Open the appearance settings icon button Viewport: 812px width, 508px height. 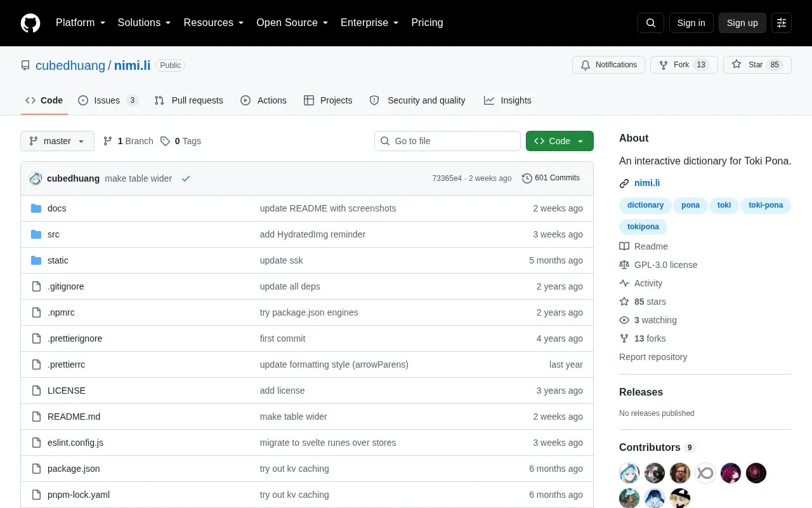point(782,23)
